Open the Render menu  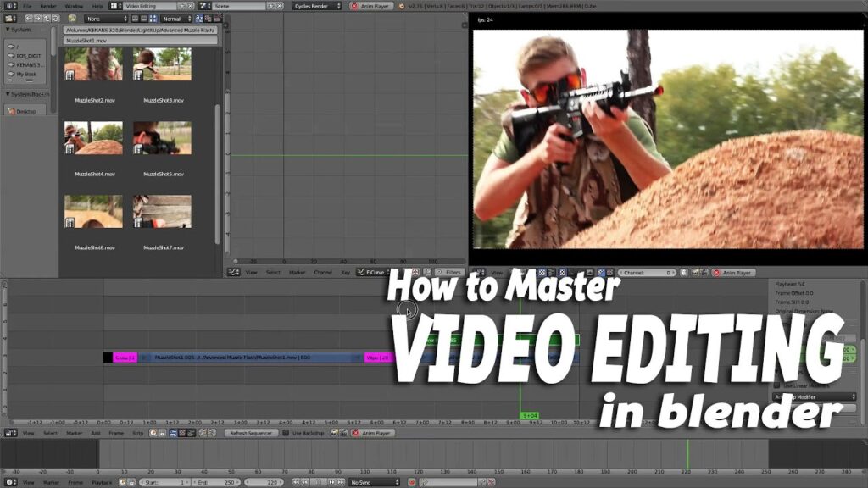coord(48,6)
